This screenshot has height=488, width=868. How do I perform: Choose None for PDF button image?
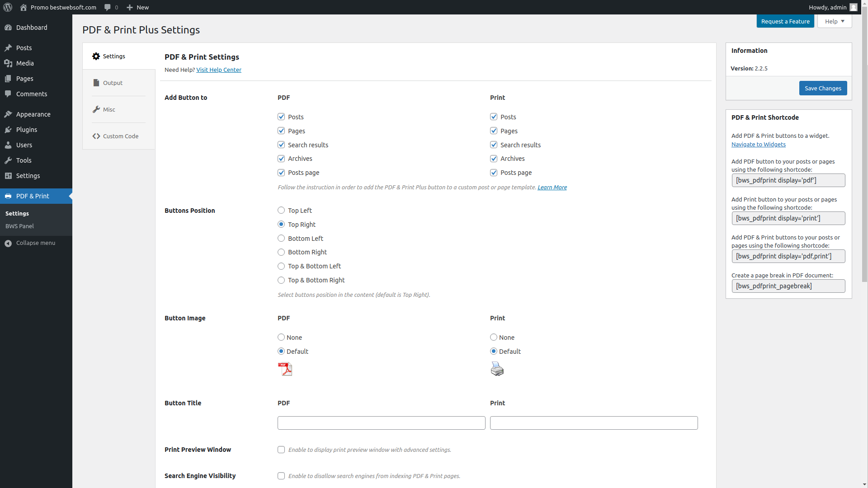click(281, 337)
